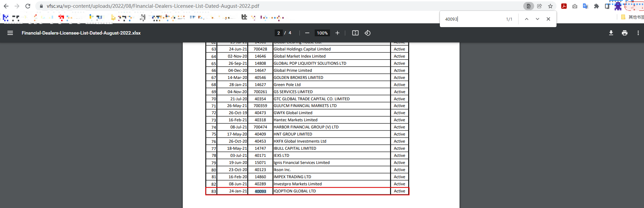The width and height of the screenshot is (644, 208).
Task: Rotate the PDF counterclockwise
Action: [x=367, y=33]
